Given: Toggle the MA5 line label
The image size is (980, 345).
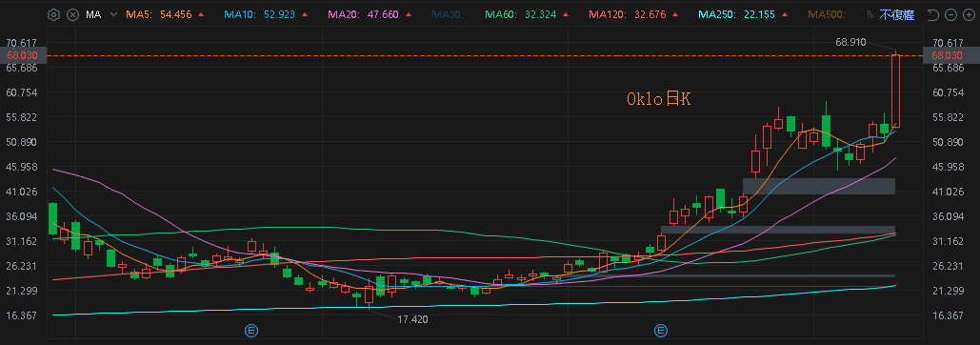Looking at the screenshot, I should (158, 14).
